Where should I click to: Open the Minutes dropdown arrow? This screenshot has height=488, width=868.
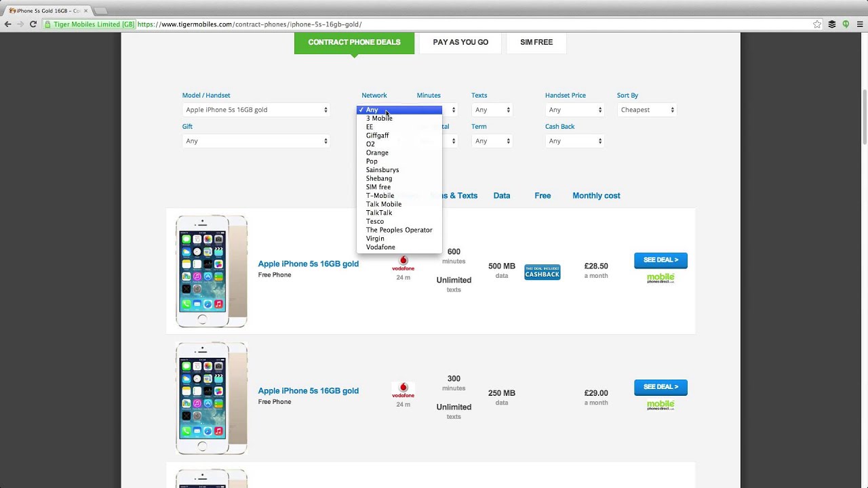(x=453, y=110)
